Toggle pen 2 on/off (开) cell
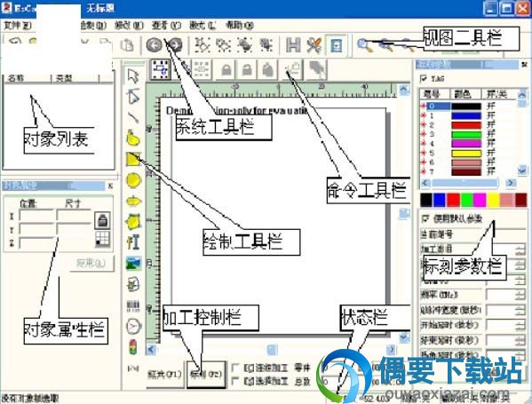The image size is (532, 404). tap(491, 125)
